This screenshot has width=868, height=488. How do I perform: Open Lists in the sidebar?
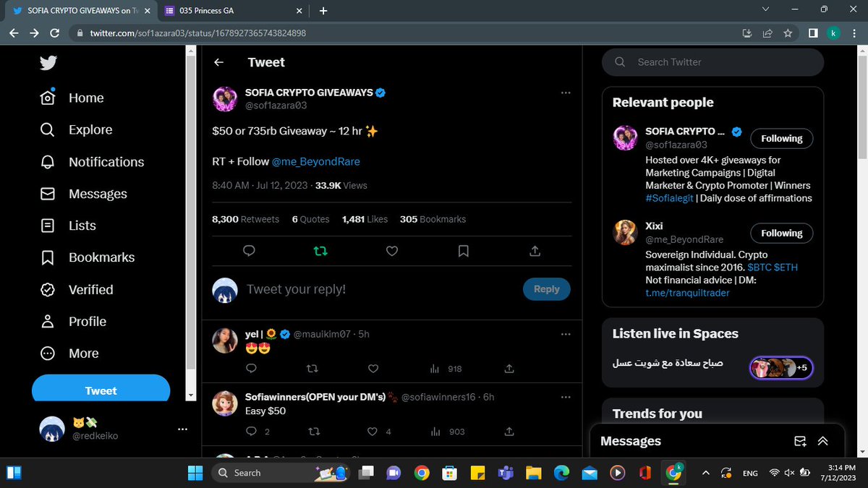(x=67, y=226)
